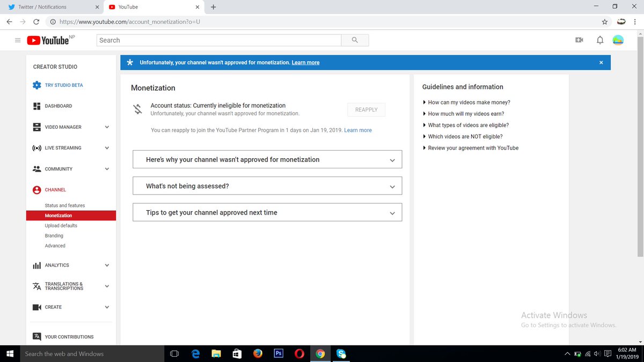Screen dimensions: 644x362
Task: Open the DASHBOARD link
Action: (x=58, y=106)
